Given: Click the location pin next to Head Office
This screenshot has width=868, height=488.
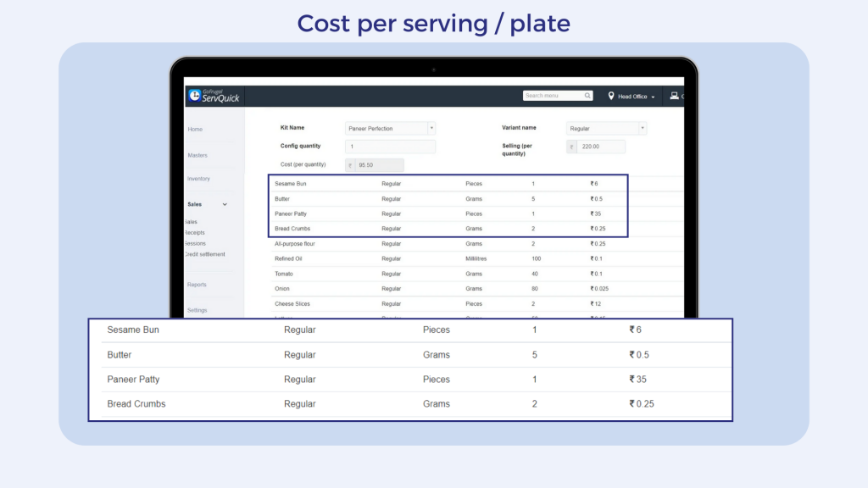Looking at the screenshot, I should click(x=611, y=96).
